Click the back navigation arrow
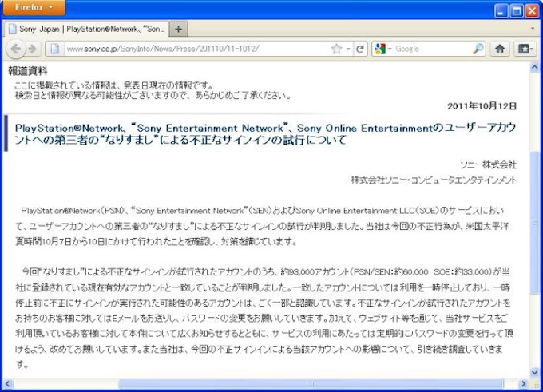Viewport: 543px width, 392px height. [16, 49]
